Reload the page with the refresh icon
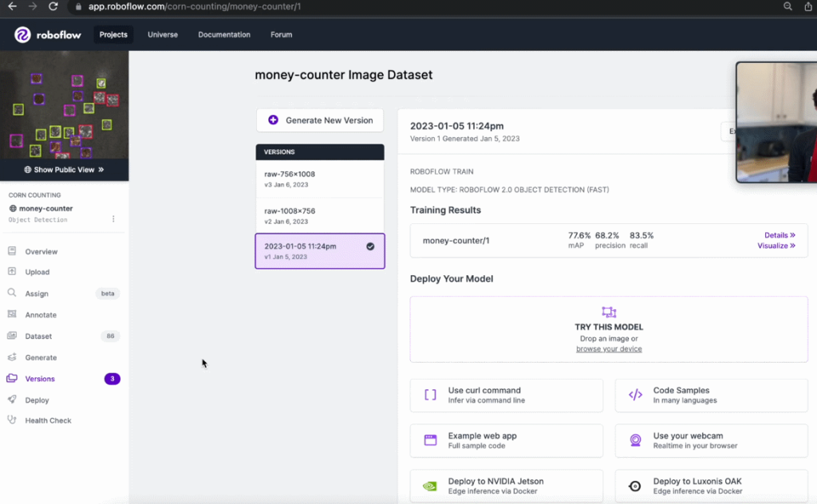Viewport: 817px width, 504px height. (x=53, y=6)
